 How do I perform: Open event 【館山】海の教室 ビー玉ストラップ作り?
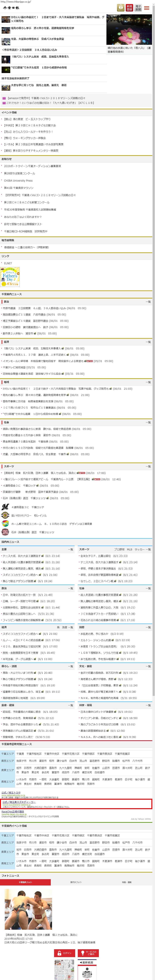[27, 119]
